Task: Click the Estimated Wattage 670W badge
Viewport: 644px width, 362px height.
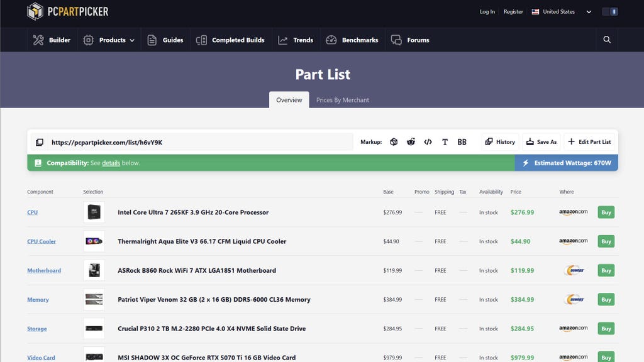Action: [567, 163]
